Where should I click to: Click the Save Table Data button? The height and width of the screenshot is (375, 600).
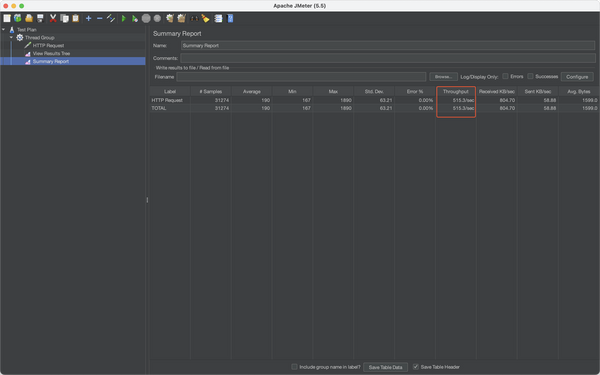click(385, 367)
